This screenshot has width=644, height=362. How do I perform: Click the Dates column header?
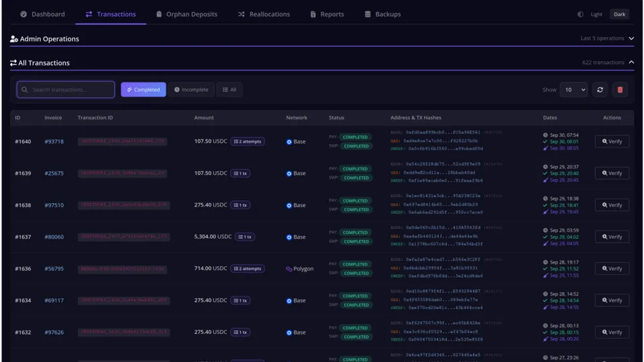(550, 117)
